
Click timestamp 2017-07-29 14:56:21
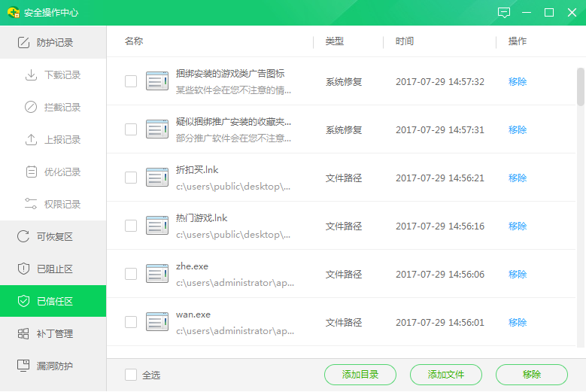[x=440, y=178]
